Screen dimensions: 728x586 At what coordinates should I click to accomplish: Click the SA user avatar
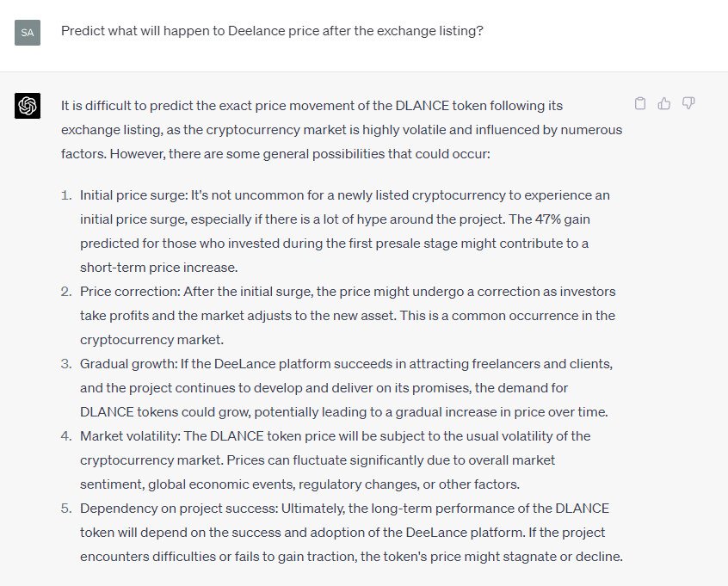(x=28, y=33)
